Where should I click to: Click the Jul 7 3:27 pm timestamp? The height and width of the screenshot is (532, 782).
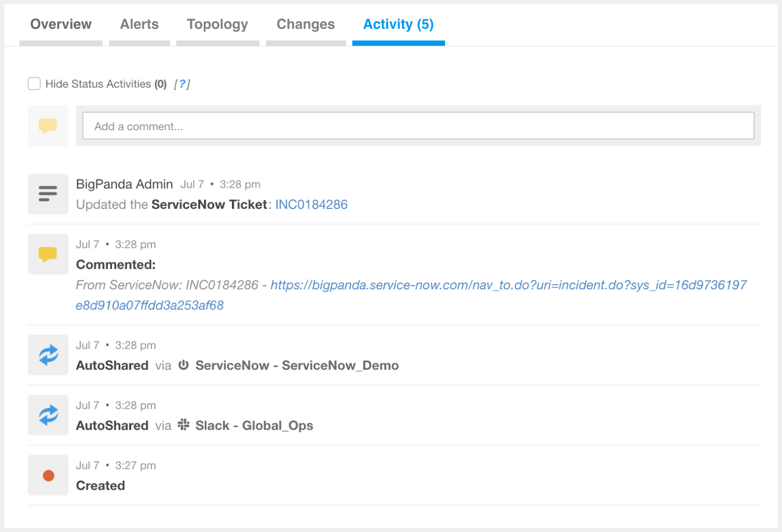(x=116, y=465)
